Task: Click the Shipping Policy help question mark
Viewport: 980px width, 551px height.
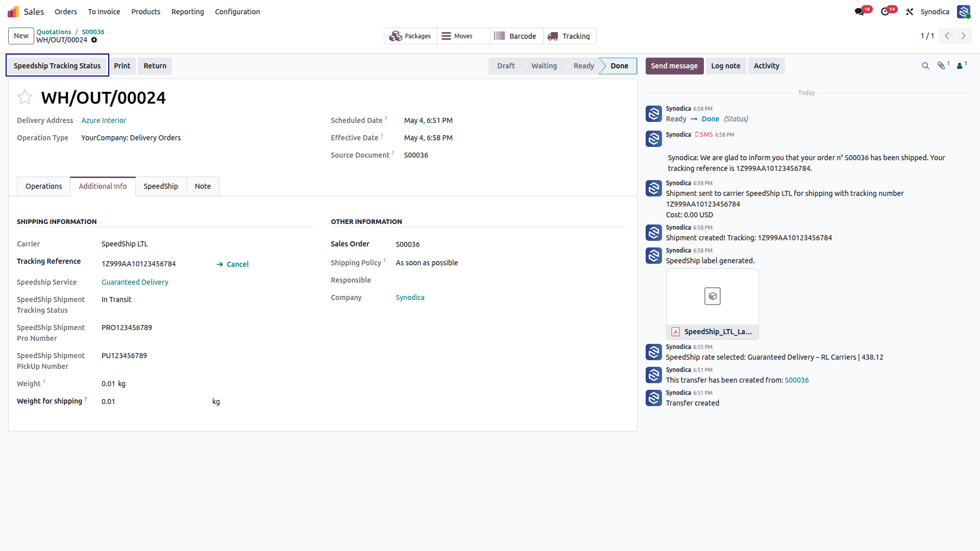Action: pyautogui.click(x=384, y=261)
